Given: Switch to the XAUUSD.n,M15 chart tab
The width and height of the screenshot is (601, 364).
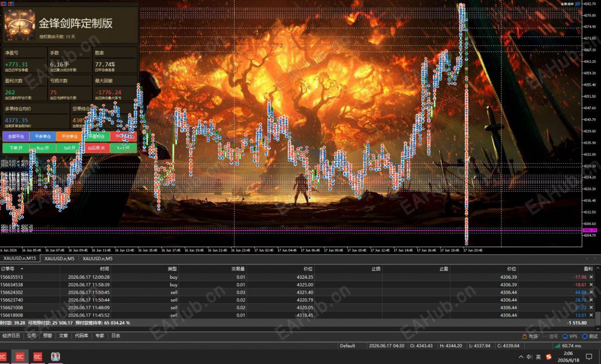Looking at the screenshot, I should point(20,259).
